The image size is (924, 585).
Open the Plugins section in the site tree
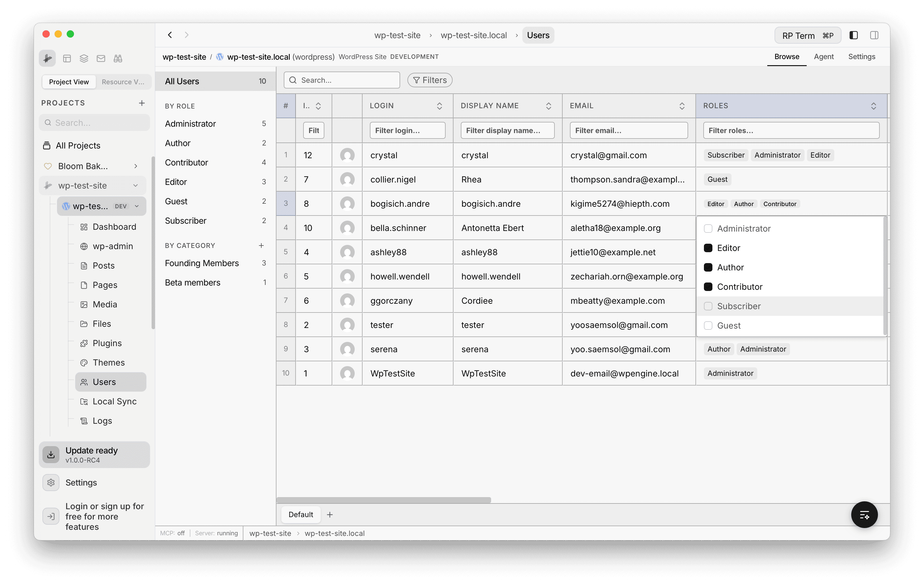106,343
